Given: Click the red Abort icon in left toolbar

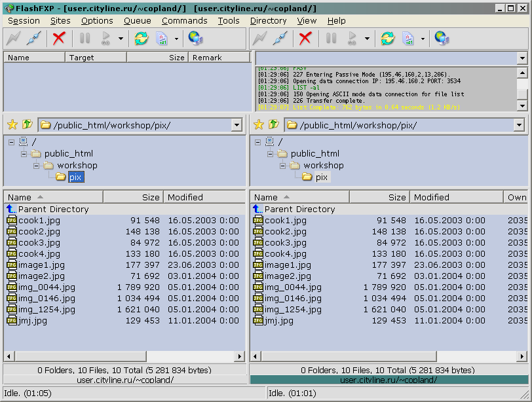Looking at the screenshot, I should [x=59, y=39].
